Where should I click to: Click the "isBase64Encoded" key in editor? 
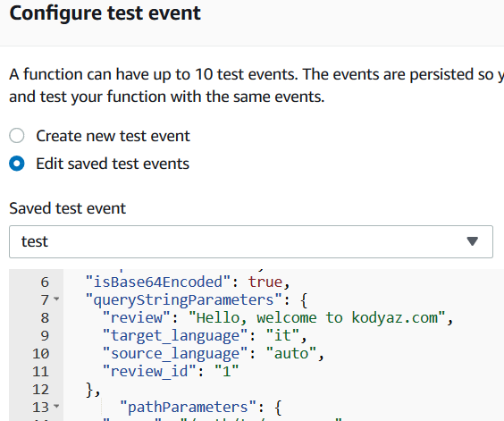[158, 282]
